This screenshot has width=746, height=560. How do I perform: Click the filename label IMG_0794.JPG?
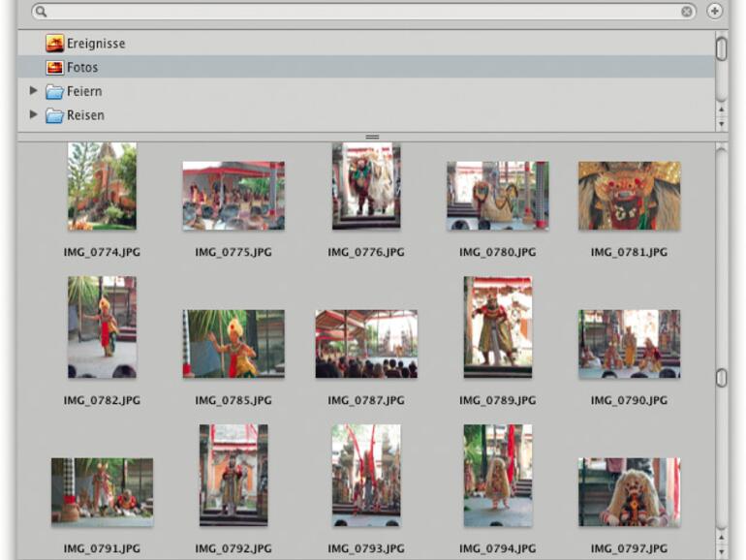pos(498,548)
